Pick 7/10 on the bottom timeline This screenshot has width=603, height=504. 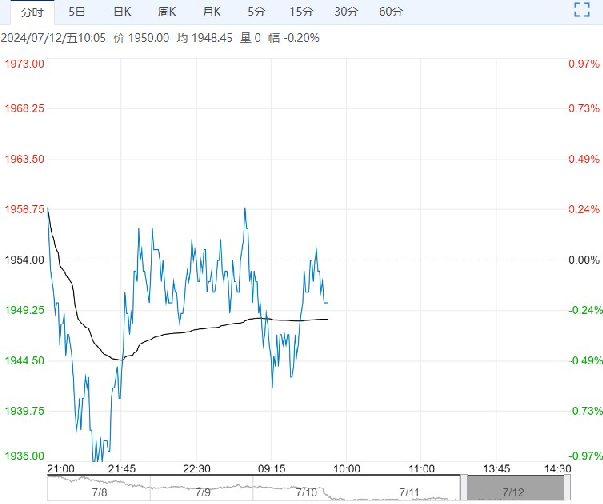(x=305, y=492)
